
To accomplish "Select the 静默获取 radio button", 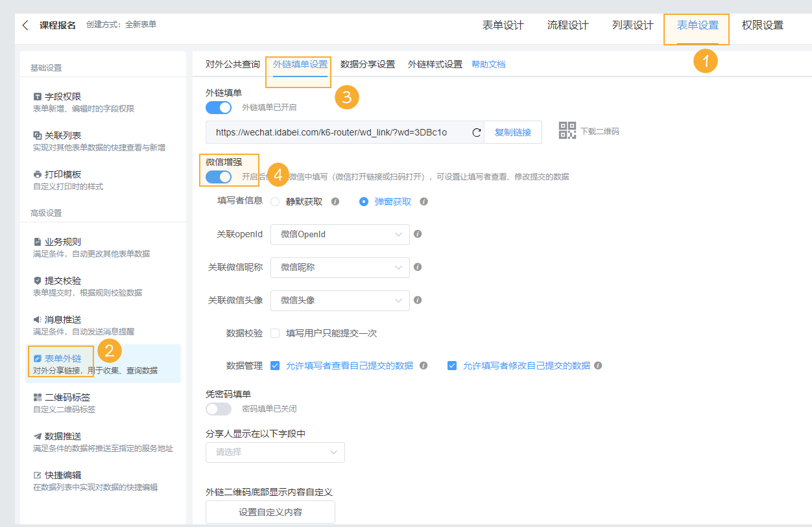I will (275, 202).
